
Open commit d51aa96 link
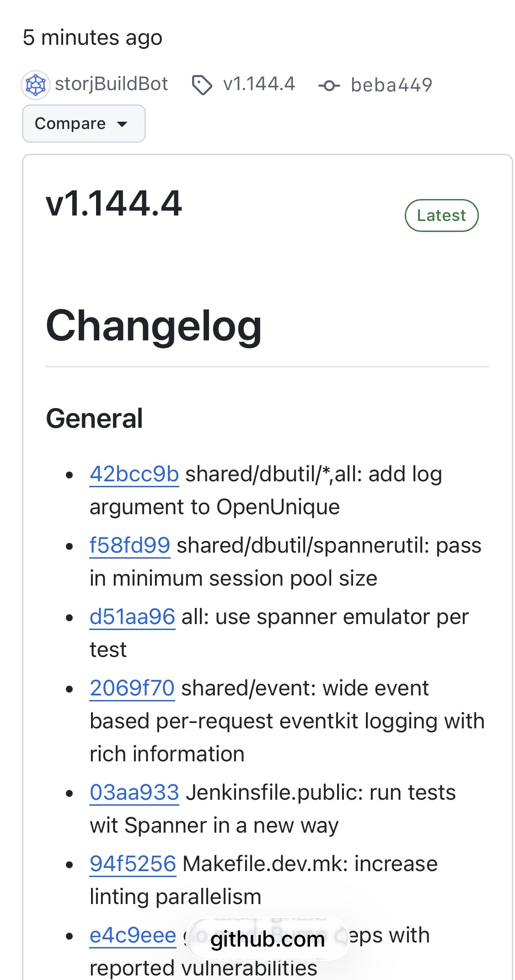(132, 617)
